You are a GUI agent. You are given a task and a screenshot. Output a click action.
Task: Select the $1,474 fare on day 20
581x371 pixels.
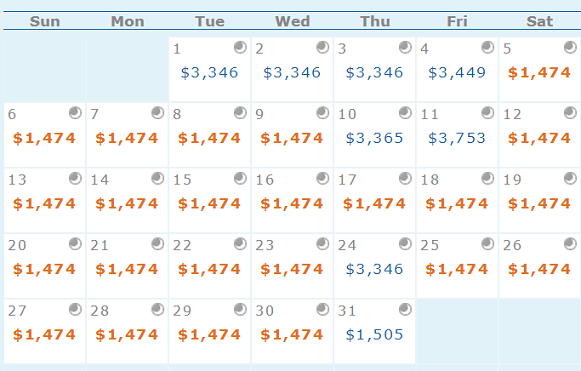point(44,269)
